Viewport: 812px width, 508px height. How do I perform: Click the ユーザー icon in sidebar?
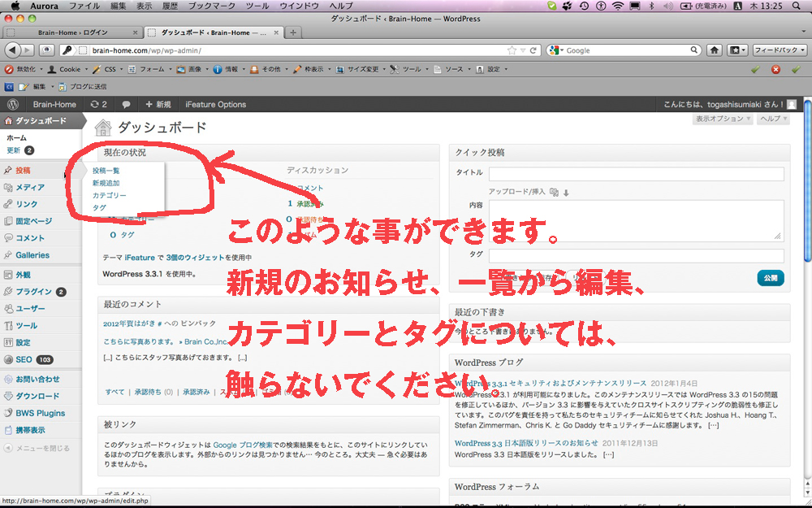[x=8, y=308]
